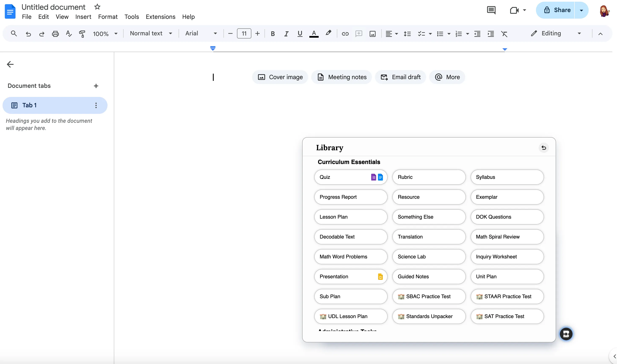Select the Lesson Plan library option
Screen dimensions: 617x364
click(x=350, y=217)
